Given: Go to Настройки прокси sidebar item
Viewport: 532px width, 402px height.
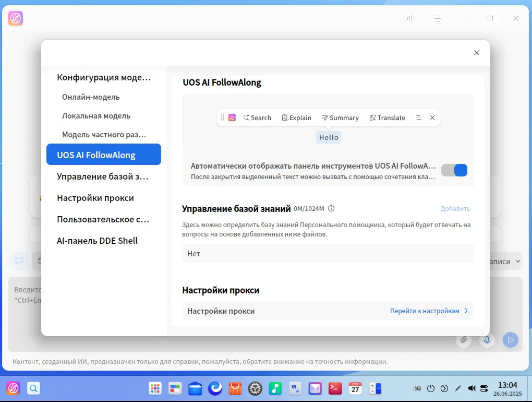Looking at the screenshot, I should pos(95,198).
